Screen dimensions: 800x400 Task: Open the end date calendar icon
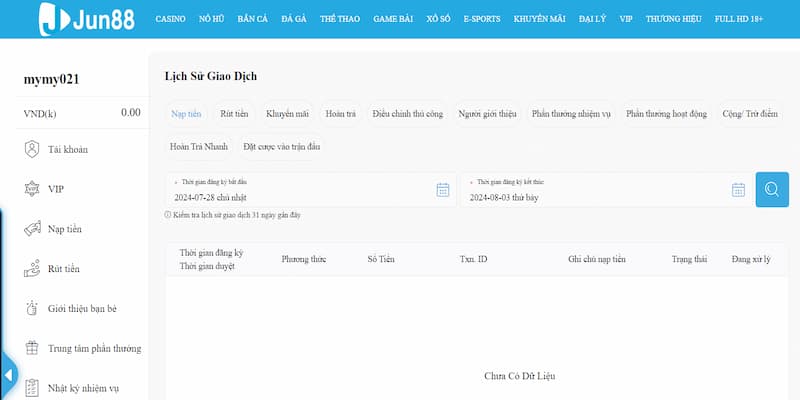click(738, 190)
